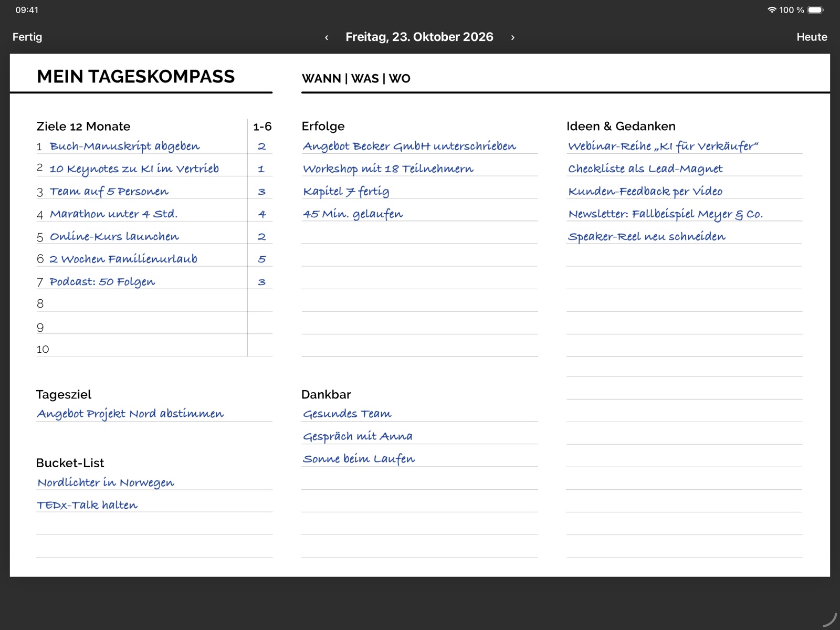Select 'Workshop mit 18 Teilnehmern' entry
The width and height of the screenshot is (840, 630).
pos(388,169)
